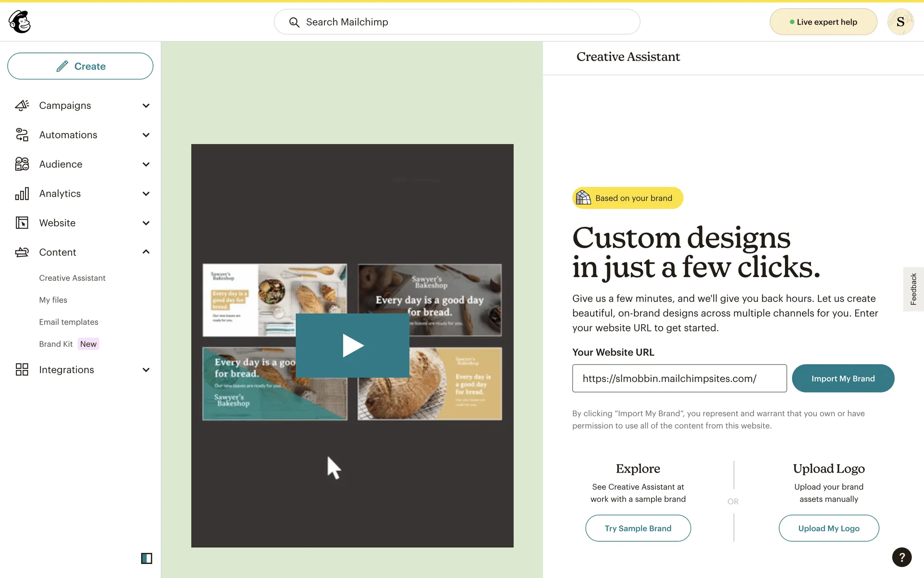The height and width of the screenshot is (578, 924).
Task: Click the Your Website URL field
Action: (679, 379)
